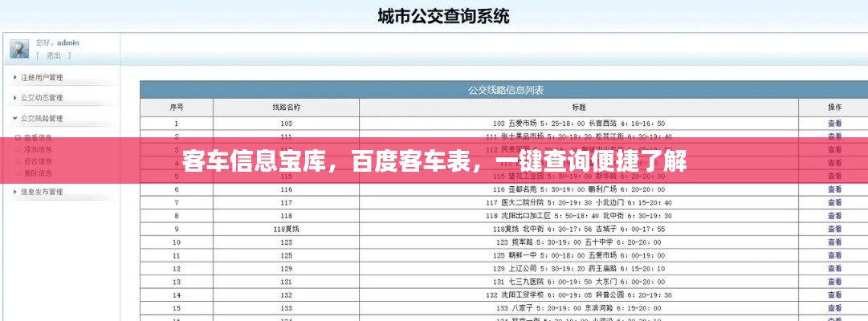Select route name cell 132
Image resolution: width=868 pixels, height=321 pixels.
(x=286, y=295)
